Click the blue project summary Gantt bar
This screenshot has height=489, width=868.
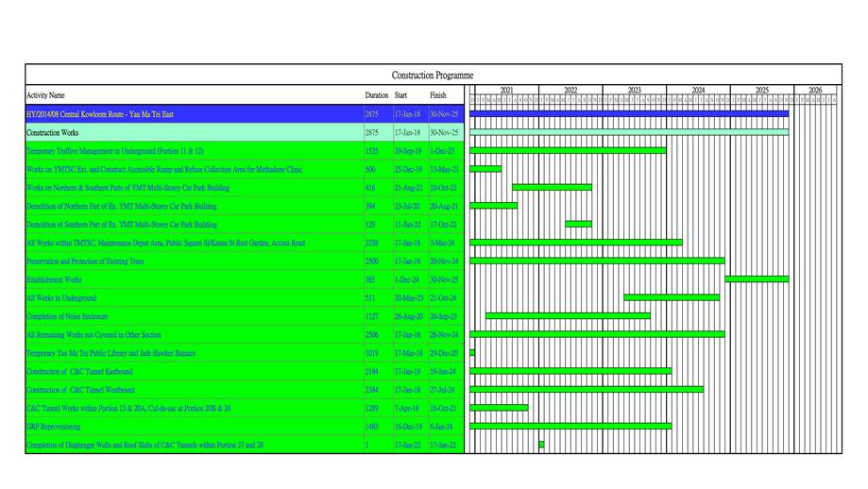point(628,114)
